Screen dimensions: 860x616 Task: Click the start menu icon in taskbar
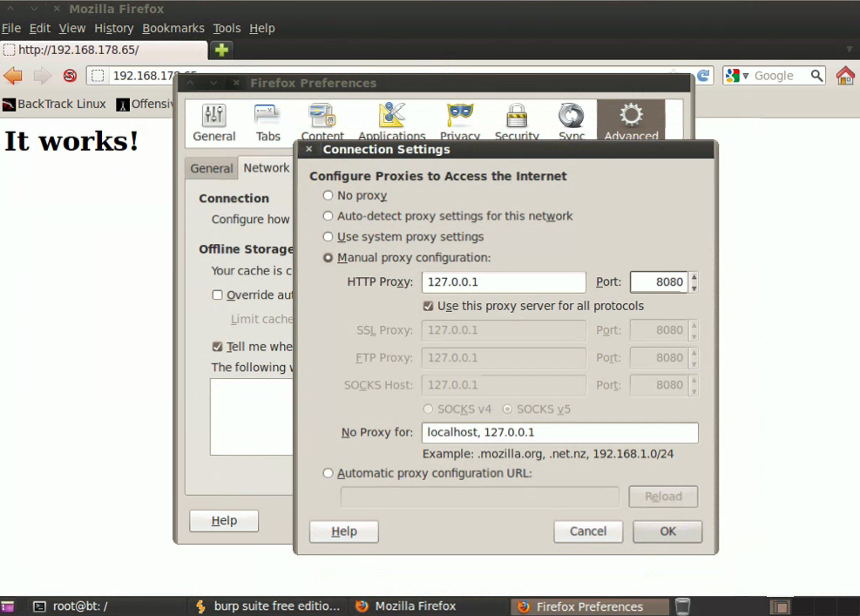8,606
